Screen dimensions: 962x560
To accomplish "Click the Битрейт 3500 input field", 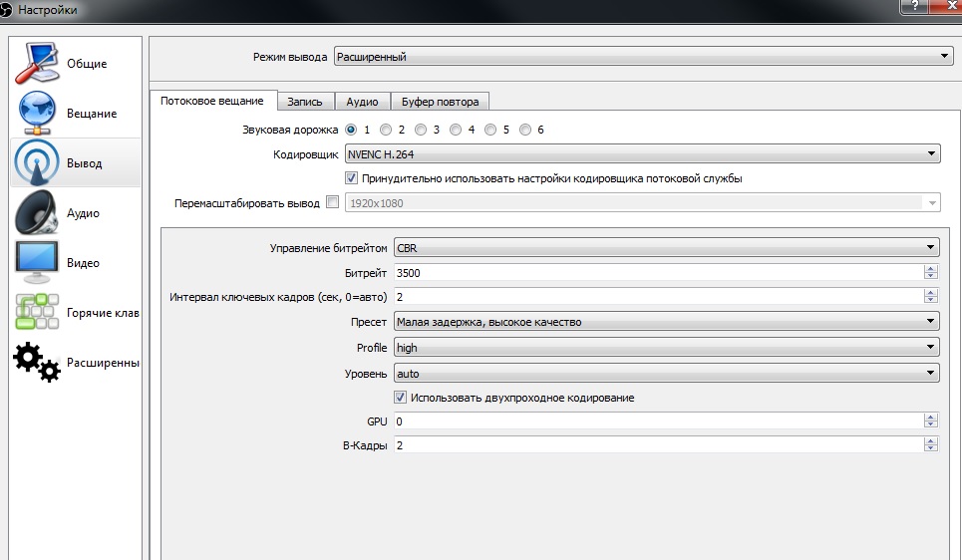I will point(658,272).
